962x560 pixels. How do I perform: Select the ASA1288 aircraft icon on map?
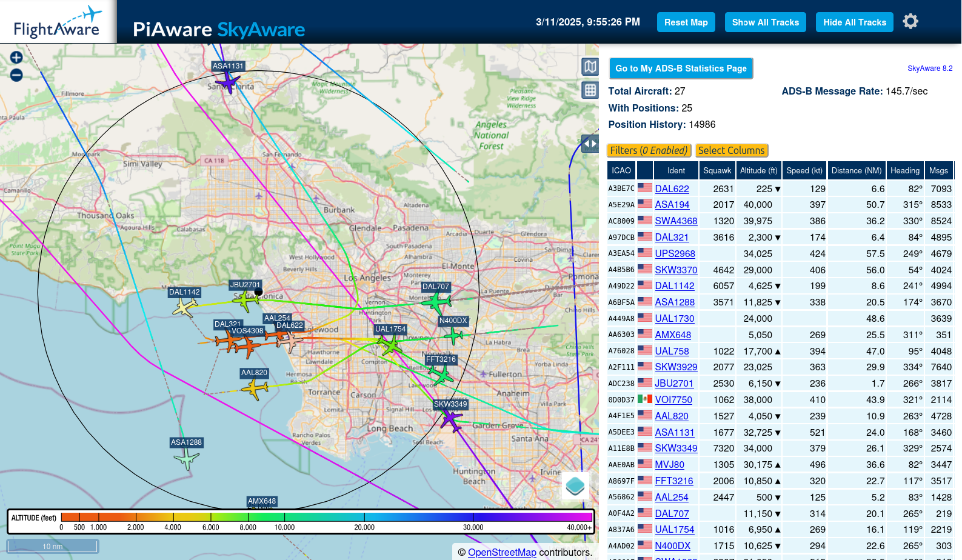tap(186, 459)
